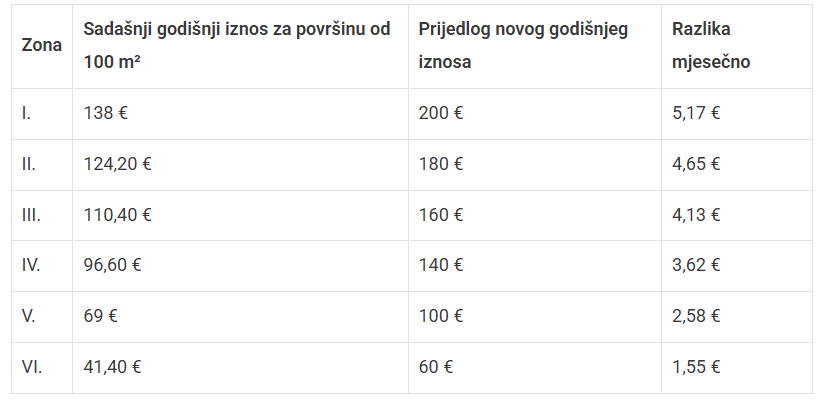Click the zone III. row label
The height and width of the screenshot is (404, 823).
click(31, 214)
